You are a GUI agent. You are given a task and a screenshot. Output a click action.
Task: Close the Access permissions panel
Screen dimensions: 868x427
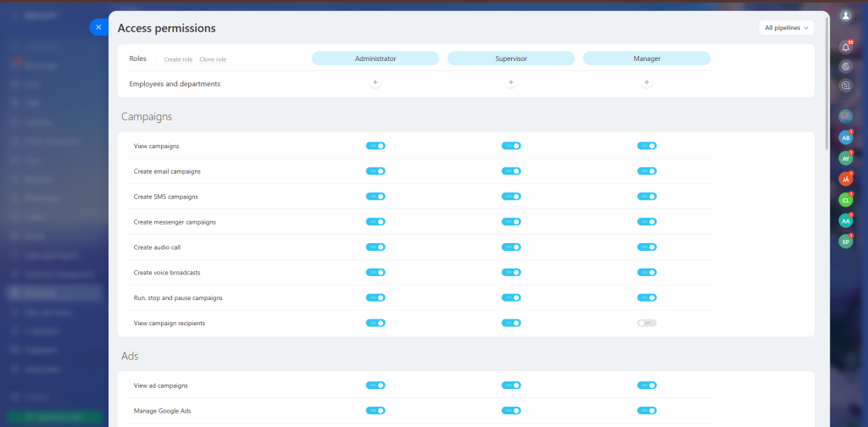click(98, 27)
